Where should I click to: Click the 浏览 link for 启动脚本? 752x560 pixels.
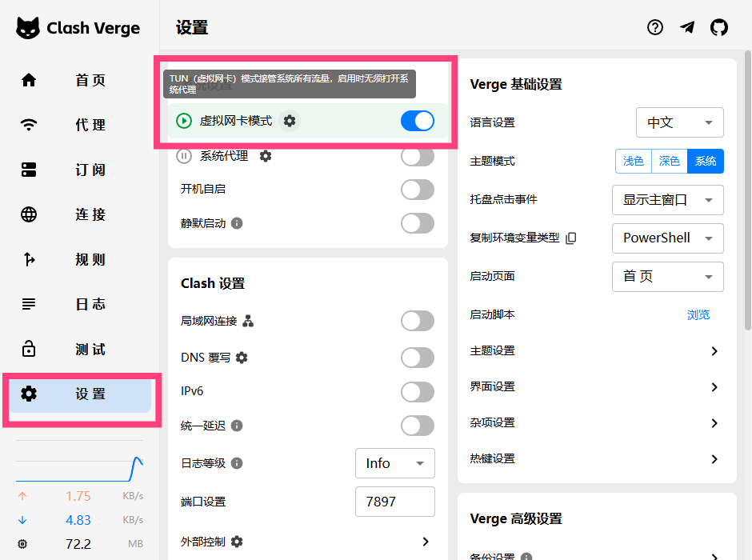pyautogui.click(x=698, y=314)
